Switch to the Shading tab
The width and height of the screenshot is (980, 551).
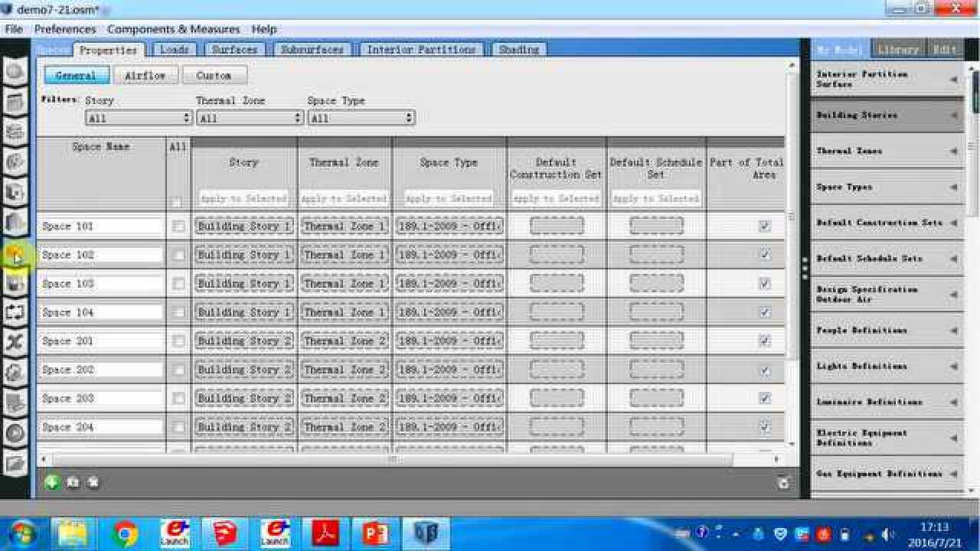click(519, 49)
